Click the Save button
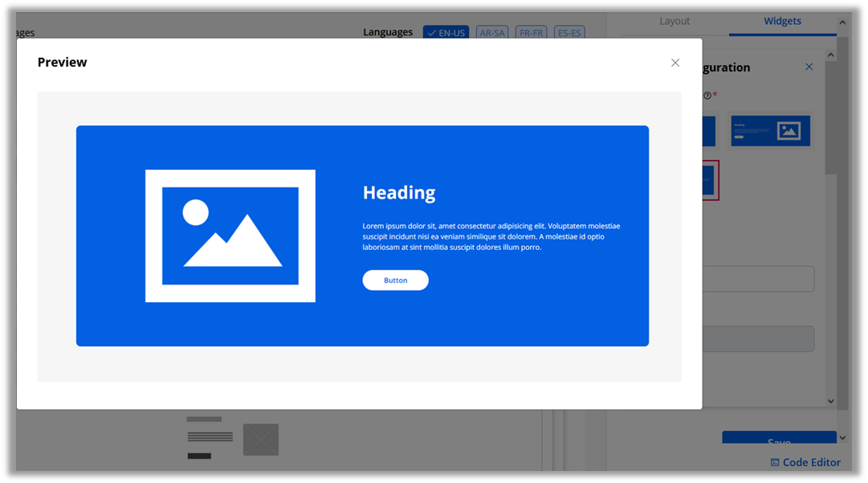Image resolution: width=868 pixels, height=483 pixels. coord(779,440)
